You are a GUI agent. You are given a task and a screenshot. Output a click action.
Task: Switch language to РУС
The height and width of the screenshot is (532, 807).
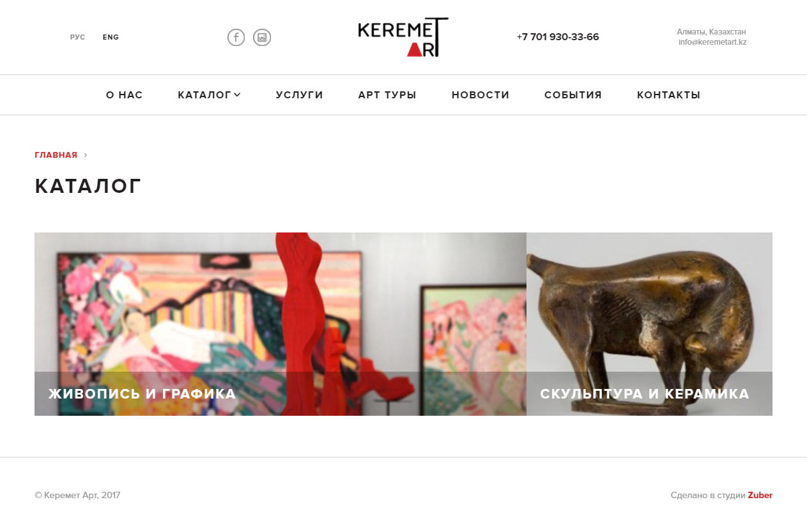77,37
